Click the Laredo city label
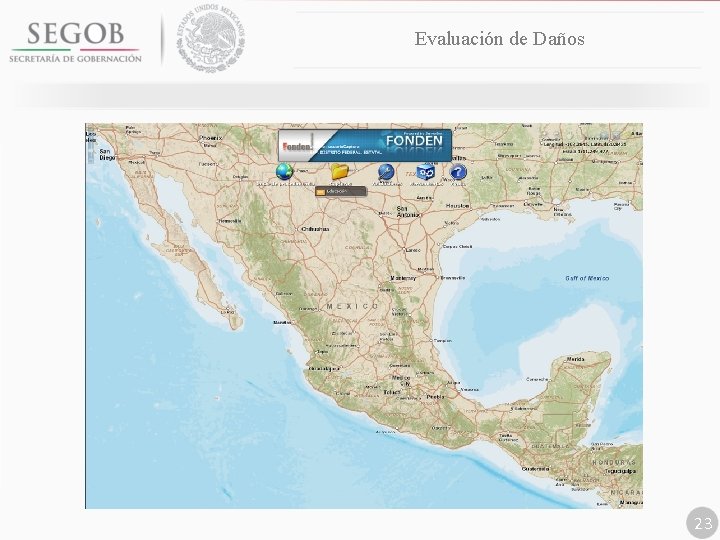Image resolution: width=720 pixels, height=540 pixels. 413,250
